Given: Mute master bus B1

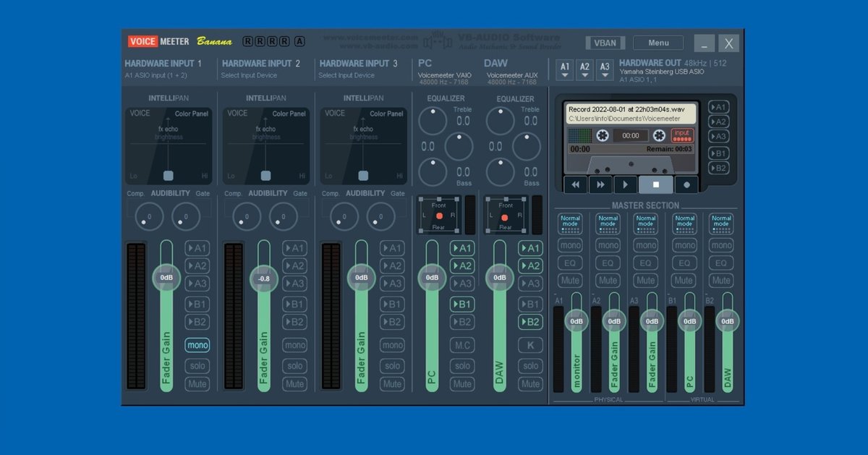Looking at the screenshot, I should 684,281.
